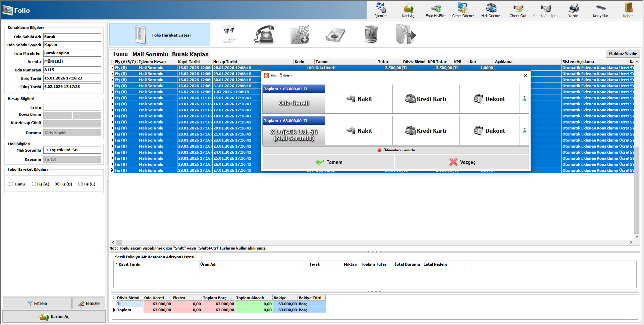Open the Kapsamı dropdown
Image resolution: width=644 pixels, height=325 pixels.
98,159
